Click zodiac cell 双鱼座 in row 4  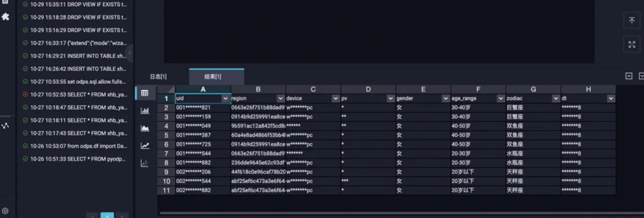pos(533,126)
